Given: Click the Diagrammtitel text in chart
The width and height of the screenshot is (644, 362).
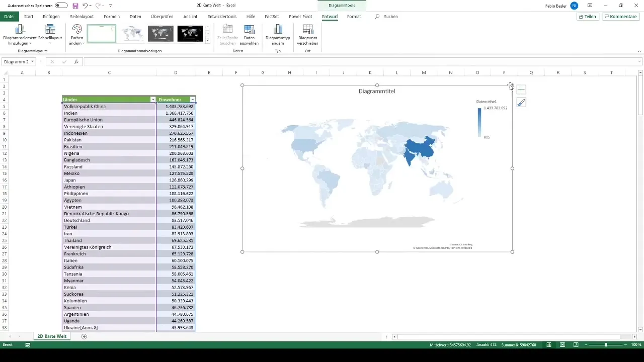Looking at the screenshot, I should (377, 92).
